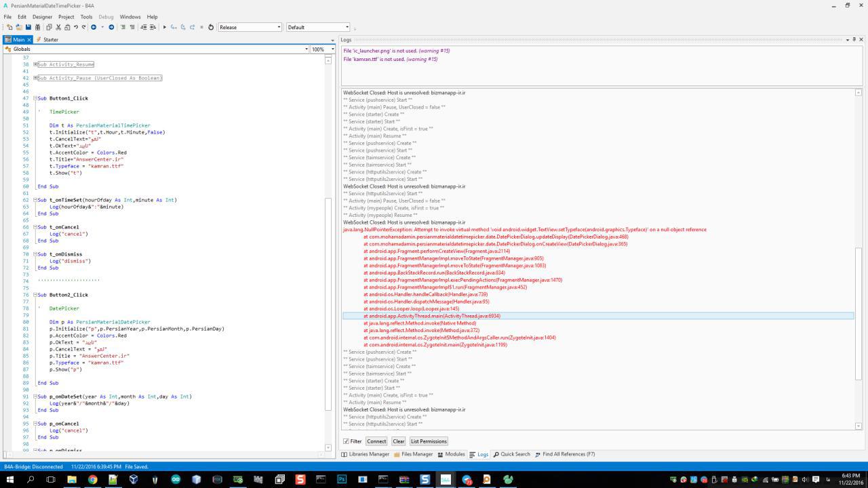Navigate backward with the blue arrow icon
The height and width of the screenshot is (488, 868).
tap(94, 27)
